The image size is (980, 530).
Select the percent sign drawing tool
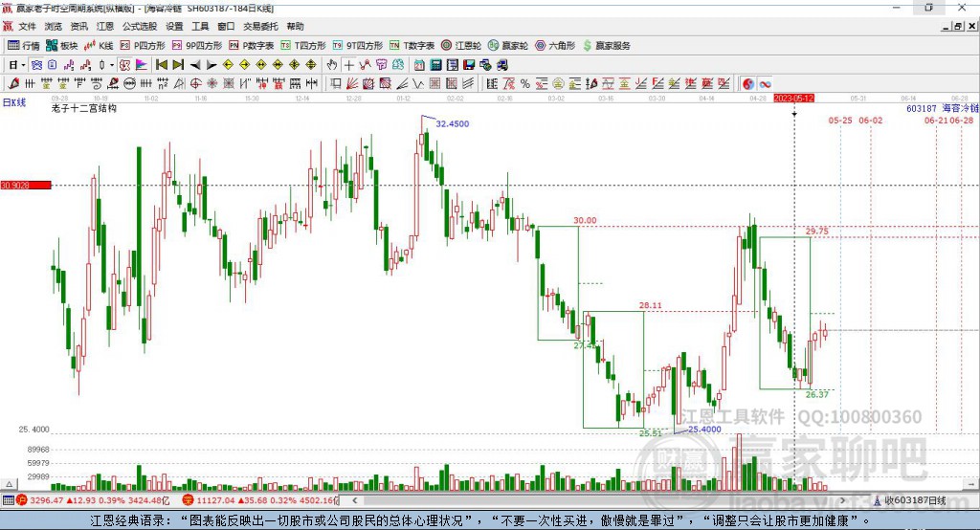pos(525,84)
